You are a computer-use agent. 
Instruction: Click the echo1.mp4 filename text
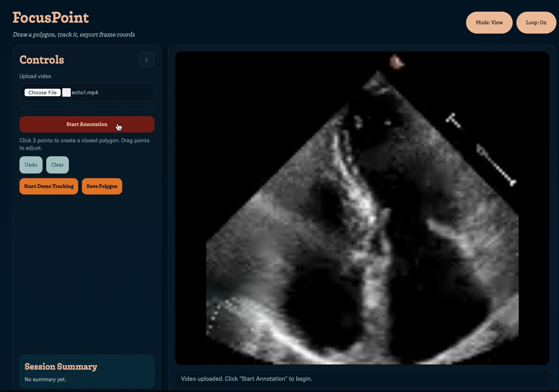(85, 92)
